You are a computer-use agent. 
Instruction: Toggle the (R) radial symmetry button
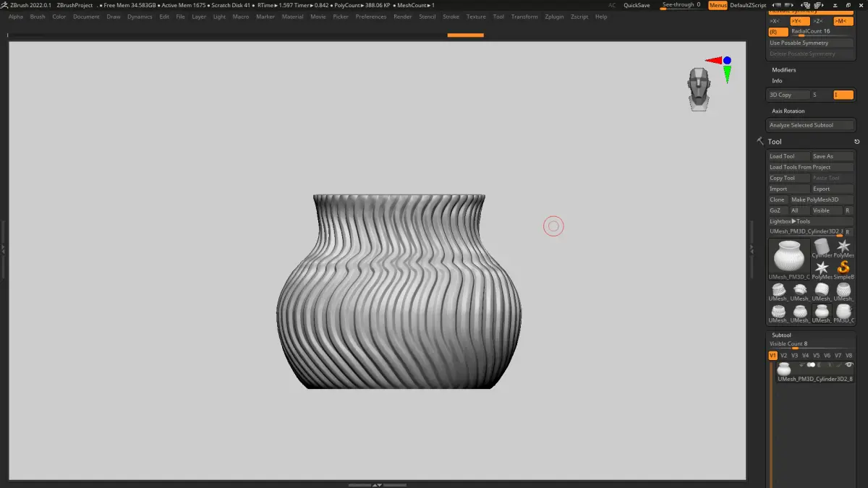coord(778,32)
